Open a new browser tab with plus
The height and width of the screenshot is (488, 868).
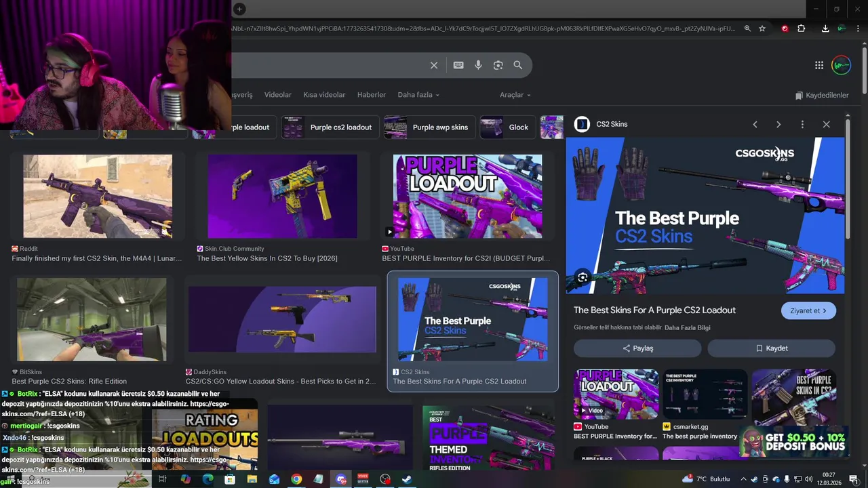[239, 9]
